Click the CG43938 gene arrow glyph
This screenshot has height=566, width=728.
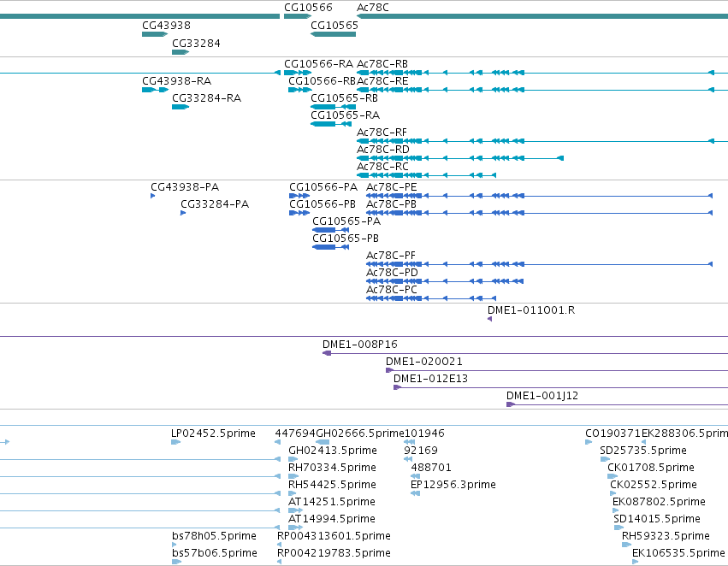pyautogui.click(x=155, y=34)
